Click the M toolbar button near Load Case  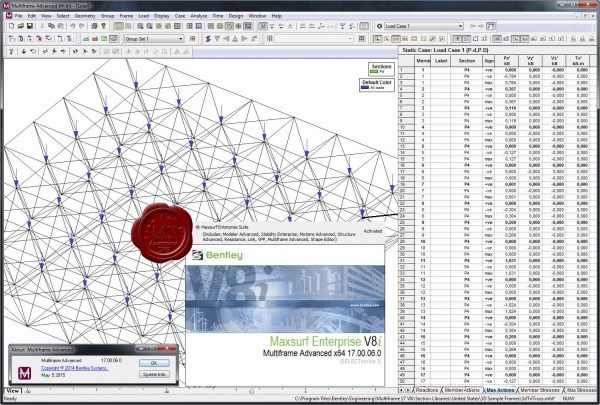point(263,26)
